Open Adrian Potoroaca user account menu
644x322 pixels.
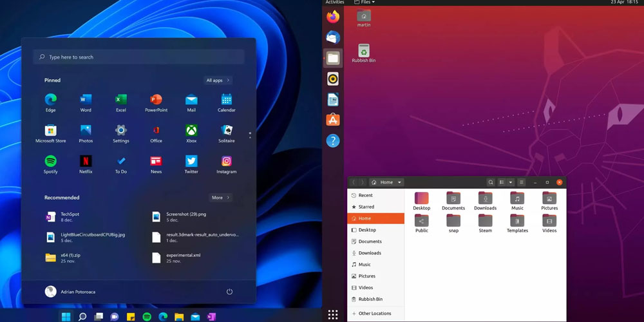(70, 292)
